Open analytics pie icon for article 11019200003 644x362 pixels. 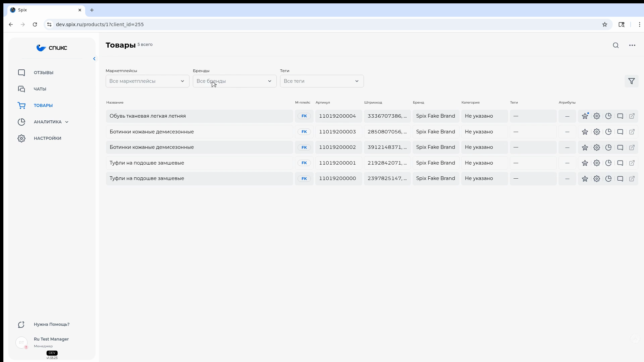pos(608,132)
